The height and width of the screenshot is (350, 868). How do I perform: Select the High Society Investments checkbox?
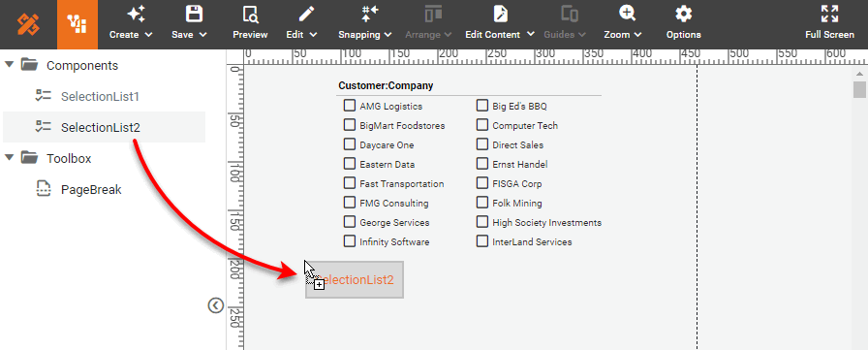[x=482, y=221]
